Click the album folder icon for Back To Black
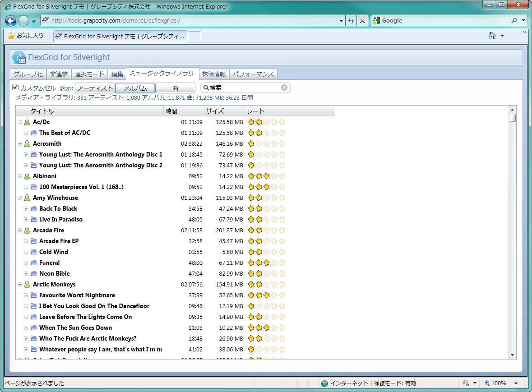532x392 pixels. 34,208
